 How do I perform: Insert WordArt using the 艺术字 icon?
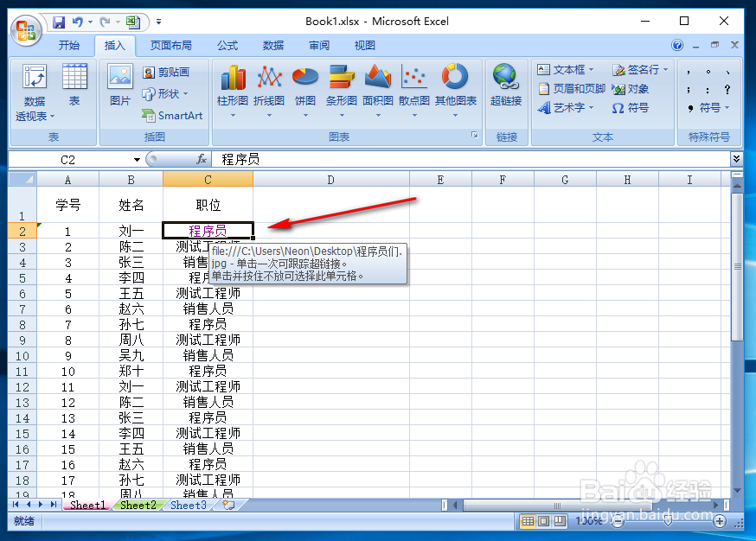click(x=565, y=107)
